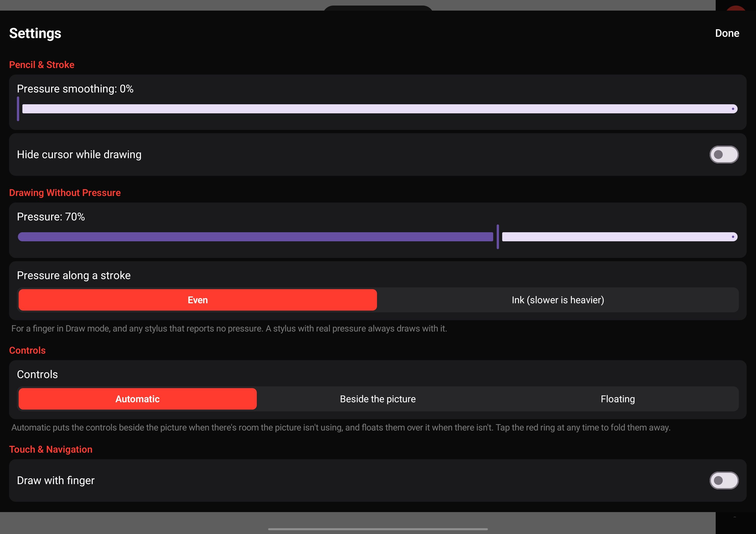The height and width of the screenshot is (534, 756).
Task: Choose Ink (slower is heavier) option
Action: click(558, 300)
